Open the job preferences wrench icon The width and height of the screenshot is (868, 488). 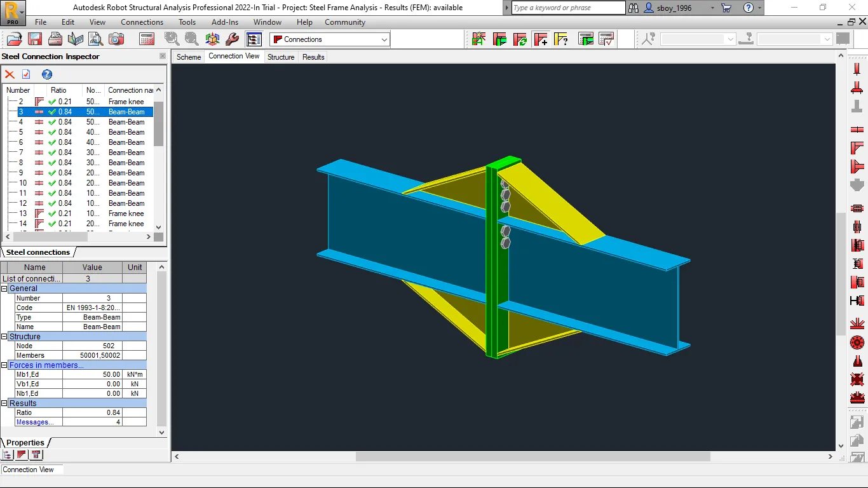[x=232, y=39]
